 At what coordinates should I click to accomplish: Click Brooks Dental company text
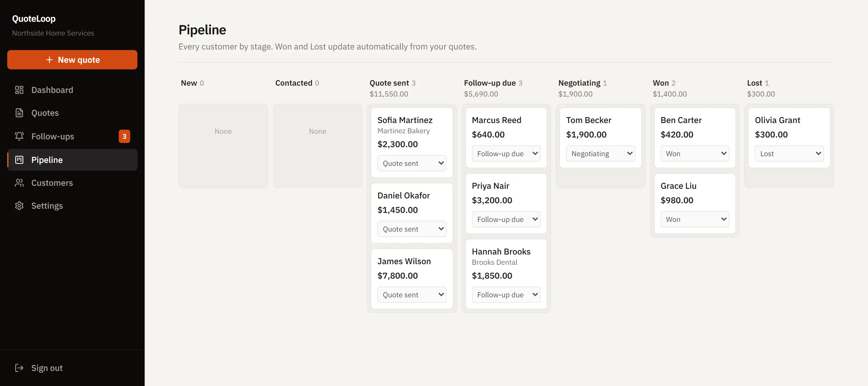[494, 262]
